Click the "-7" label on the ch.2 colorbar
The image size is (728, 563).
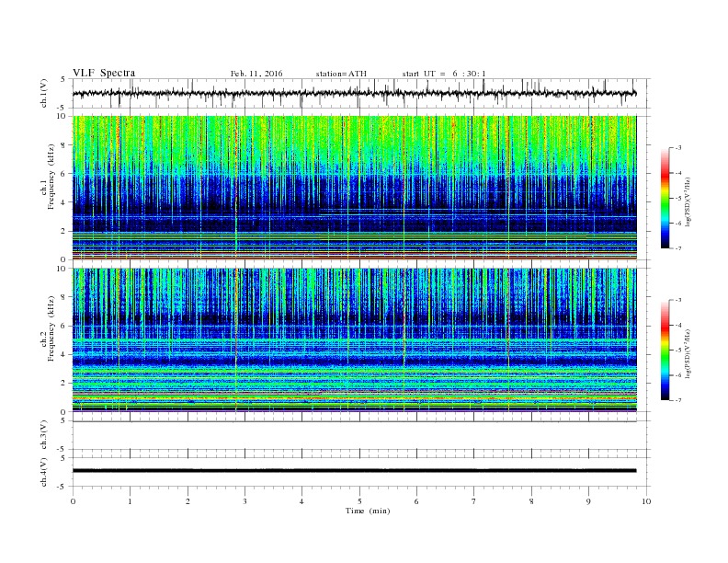click(678, 400)
